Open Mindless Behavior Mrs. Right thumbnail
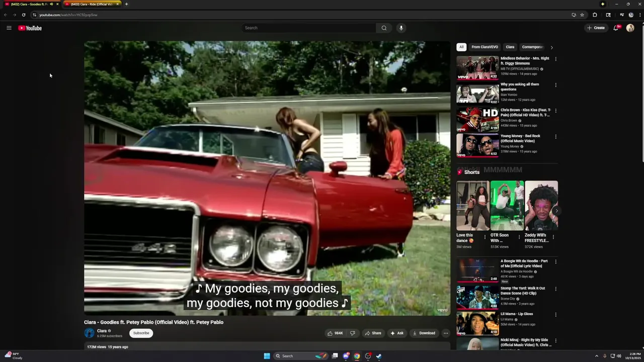Viewport: 644px width, 362px height. [x=477, y=68]
